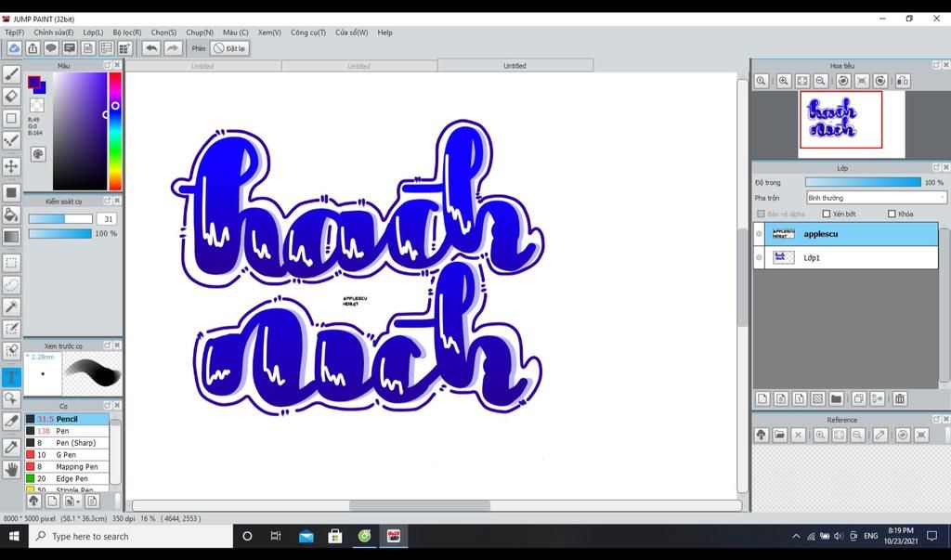This screenshot has height=560, width=951.
Task: Click the Redo arrow in toolbar
Action: click(x=173, y=48)
